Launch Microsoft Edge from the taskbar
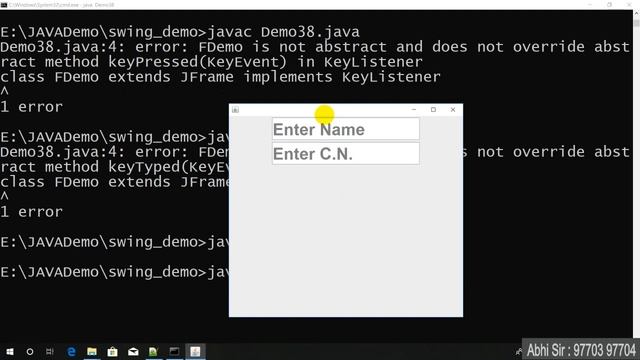 (x=71, y=351)
